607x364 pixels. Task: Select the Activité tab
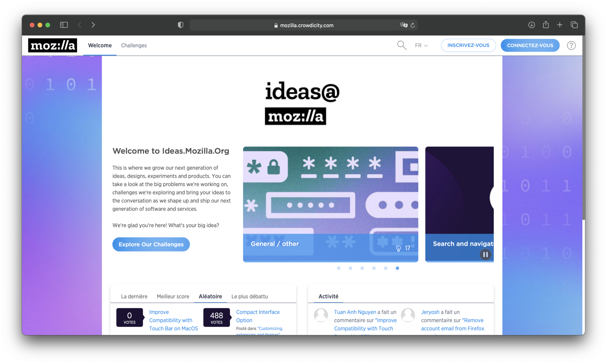[x=328, y=296]
